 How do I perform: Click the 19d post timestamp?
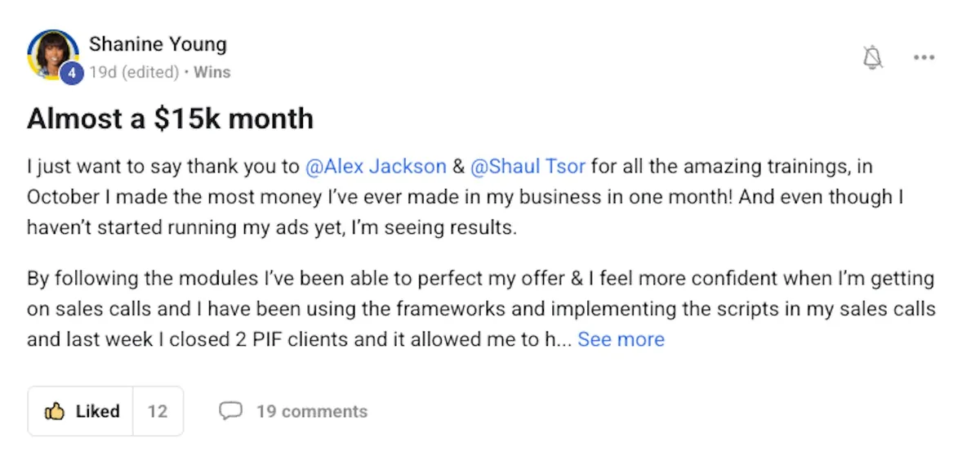[x=103, y=72]
